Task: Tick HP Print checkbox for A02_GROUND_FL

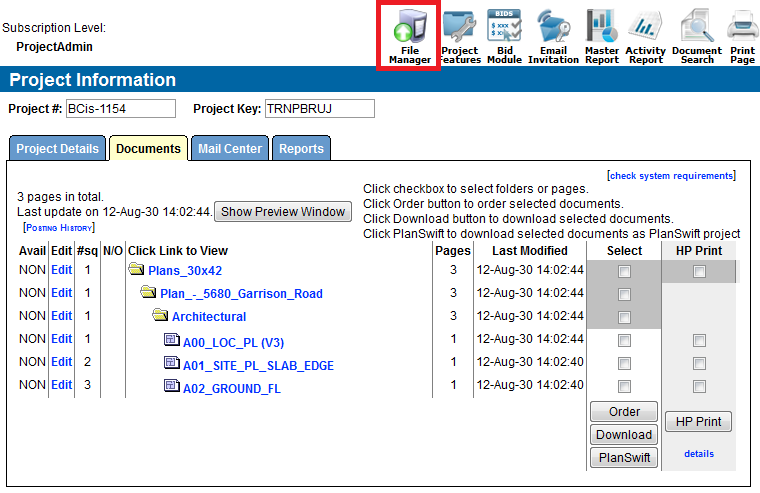Action: [x=699, y=386]
